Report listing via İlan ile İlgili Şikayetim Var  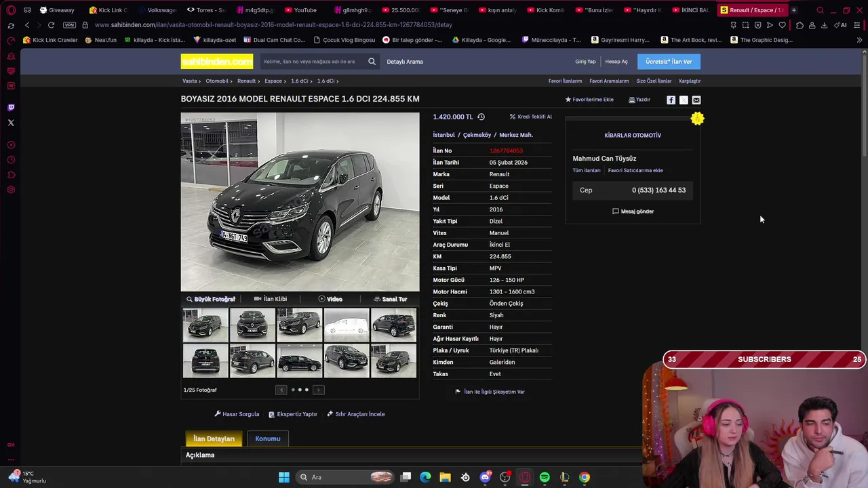point(490,392)
